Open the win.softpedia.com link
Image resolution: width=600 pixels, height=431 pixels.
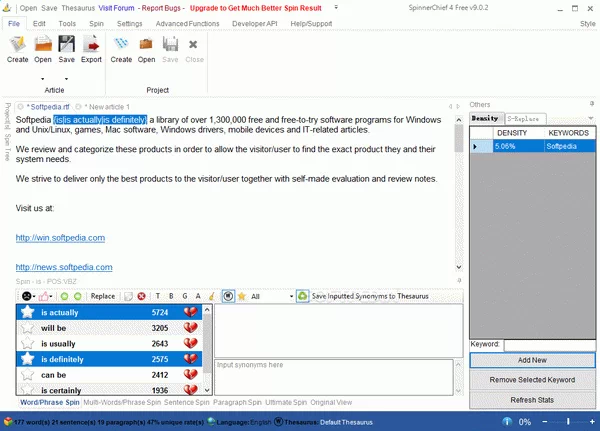pyautogui.click(x=60, y=238)
